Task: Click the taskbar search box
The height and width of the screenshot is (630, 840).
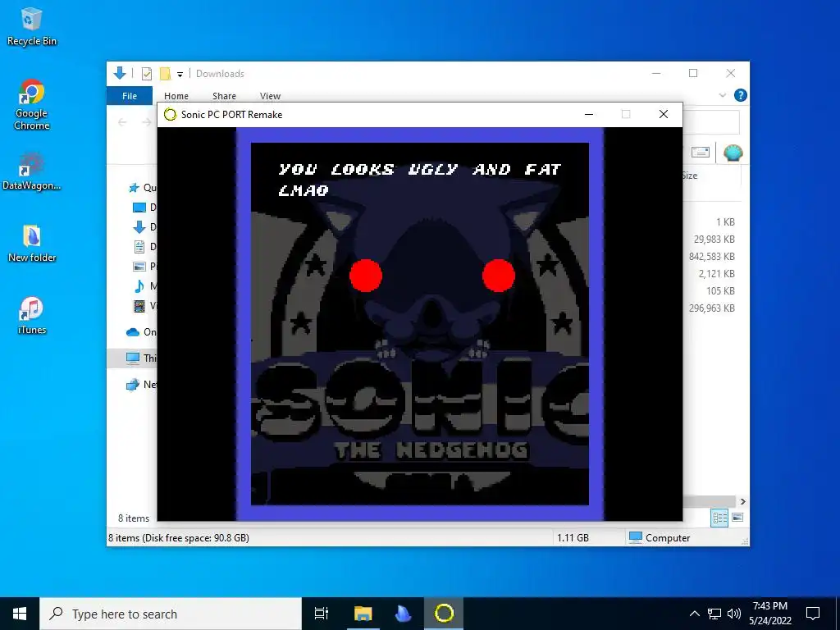Action: click(171, 614)
